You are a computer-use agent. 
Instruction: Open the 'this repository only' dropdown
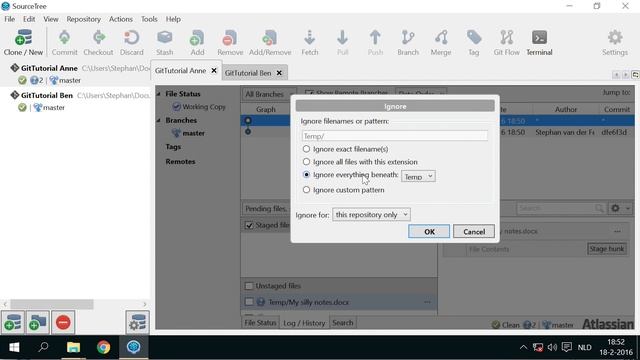tap(371, 215)
